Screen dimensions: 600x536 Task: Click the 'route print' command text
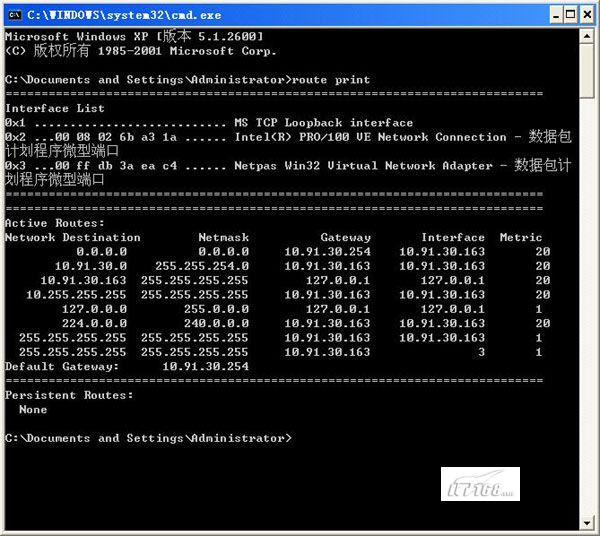pyautogui.click(x=331, y=80)
